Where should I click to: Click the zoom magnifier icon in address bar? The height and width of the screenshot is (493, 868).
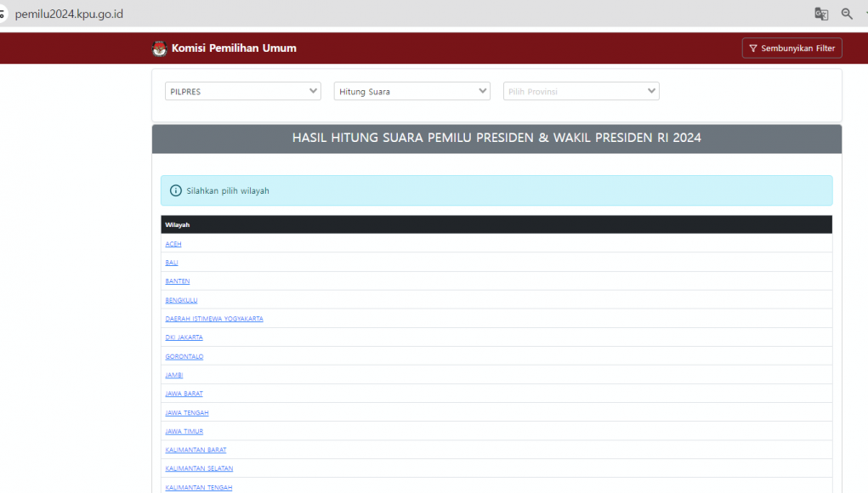point(847,14)
